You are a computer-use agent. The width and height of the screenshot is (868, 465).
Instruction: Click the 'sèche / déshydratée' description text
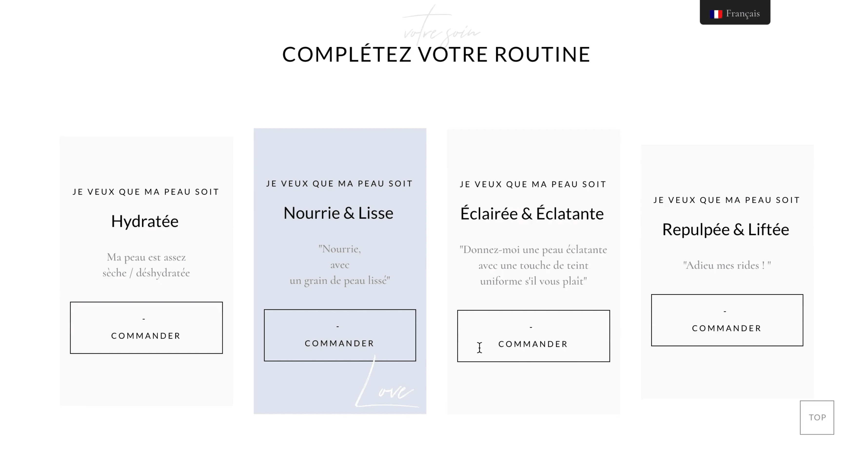[146, 273]
